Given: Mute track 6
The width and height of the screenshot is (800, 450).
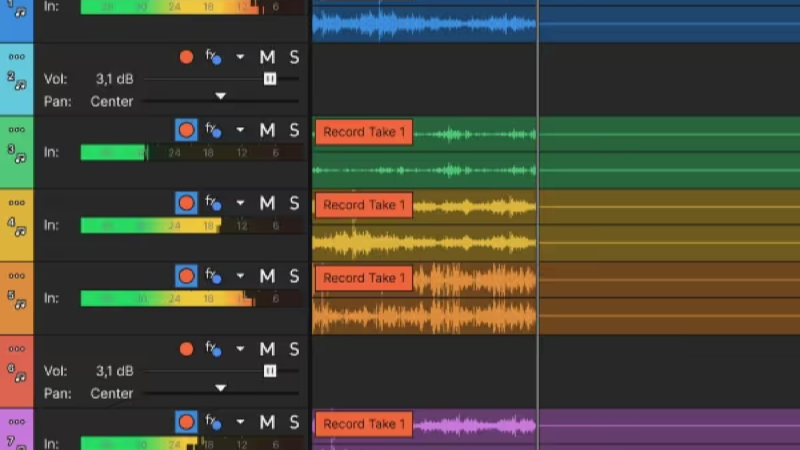Looking at the screenshot, I should (x=267, y=349).
